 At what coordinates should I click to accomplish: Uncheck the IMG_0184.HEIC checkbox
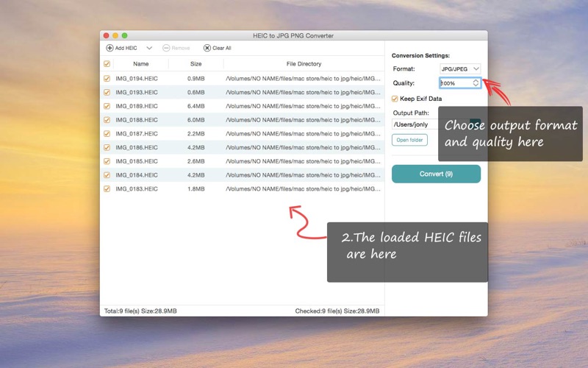(x=107, y=175)
